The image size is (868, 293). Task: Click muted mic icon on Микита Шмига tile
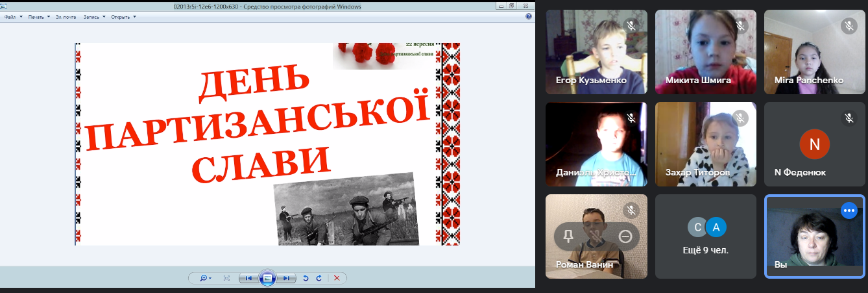740,26
